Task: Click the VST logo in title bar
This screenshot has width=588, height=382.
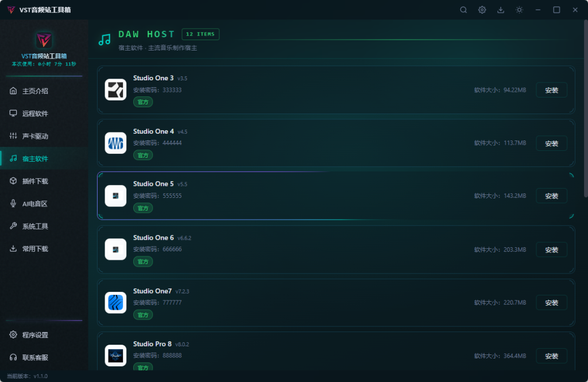Action: click(x=11, y=10)
